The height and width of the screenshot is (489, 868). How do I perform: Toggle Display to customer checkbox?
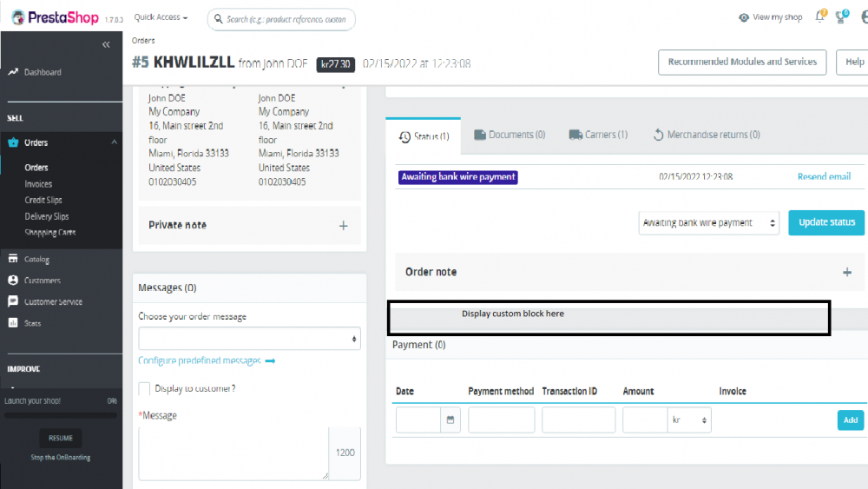click(144, 389)
